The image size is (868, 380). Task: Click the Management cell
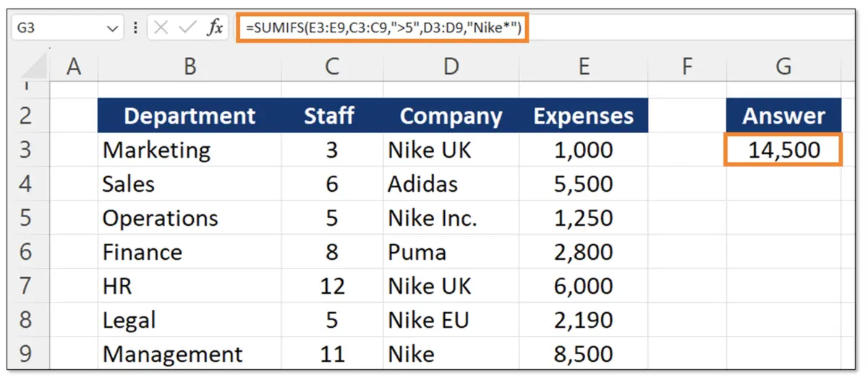(x=190, y=354)
